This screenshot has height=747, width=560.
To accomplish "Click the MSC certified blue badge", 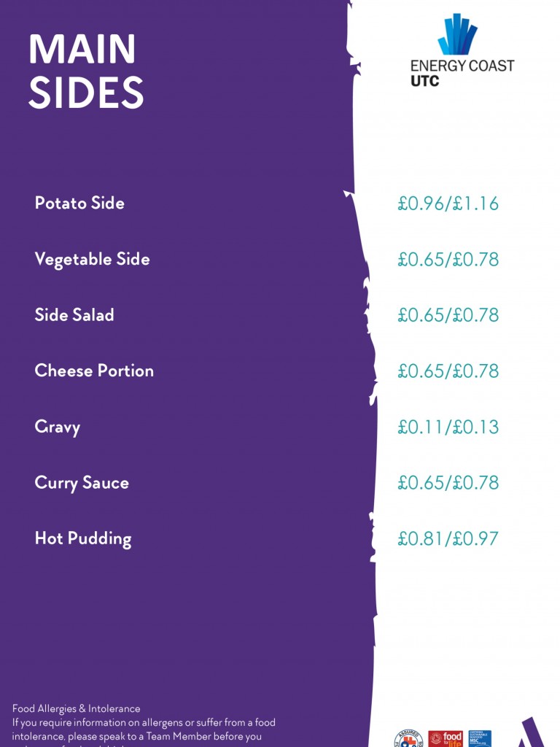I will point(480,739).
